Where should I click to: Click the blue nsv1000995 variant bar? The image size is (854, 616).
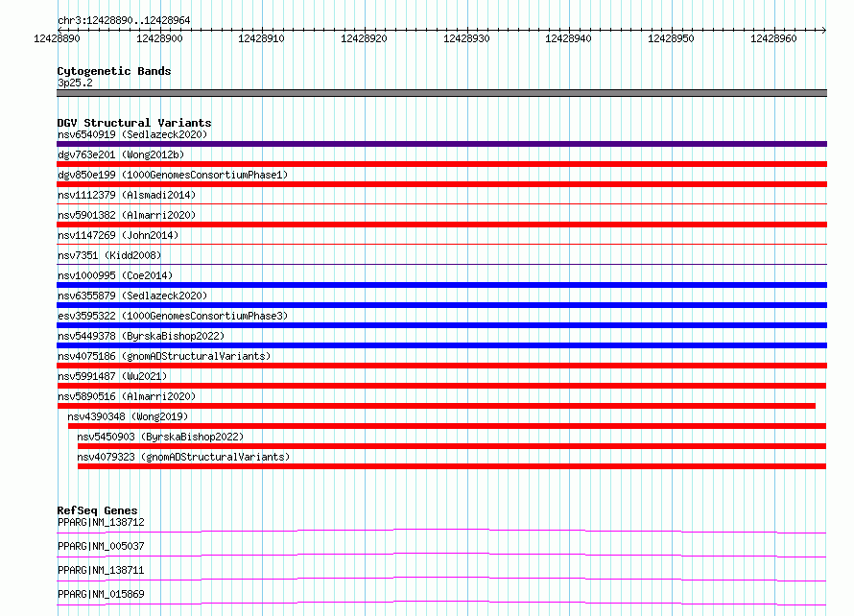coord(441,285)
